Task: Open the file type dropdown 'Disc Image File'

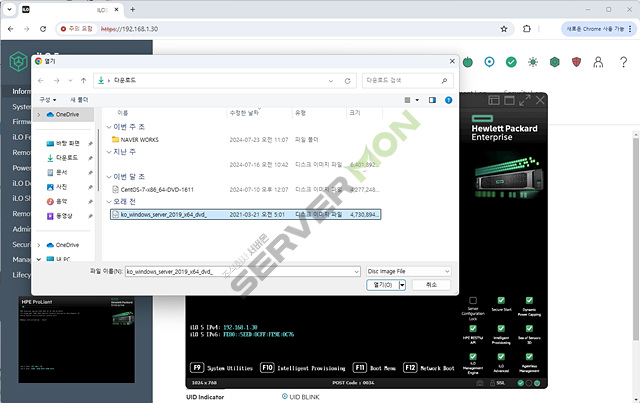Action: pos(409,271)
